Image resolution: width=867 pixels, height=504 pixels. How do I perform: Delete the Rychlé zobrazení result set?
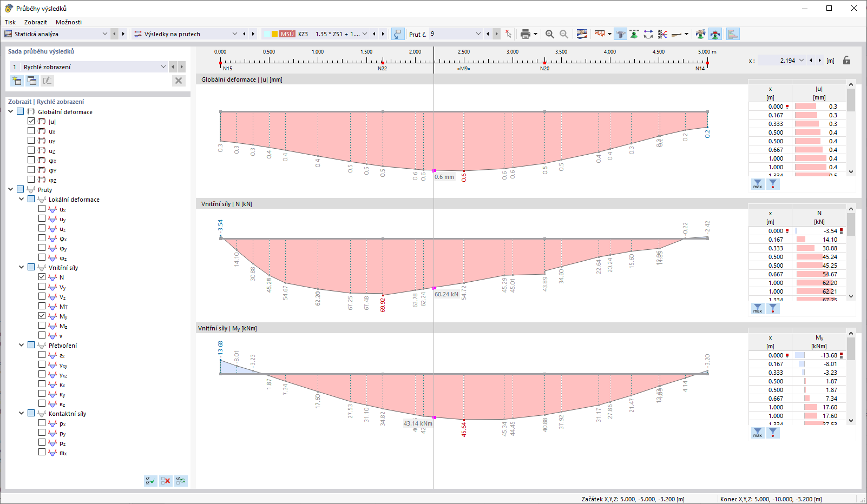tap(179, 81)
